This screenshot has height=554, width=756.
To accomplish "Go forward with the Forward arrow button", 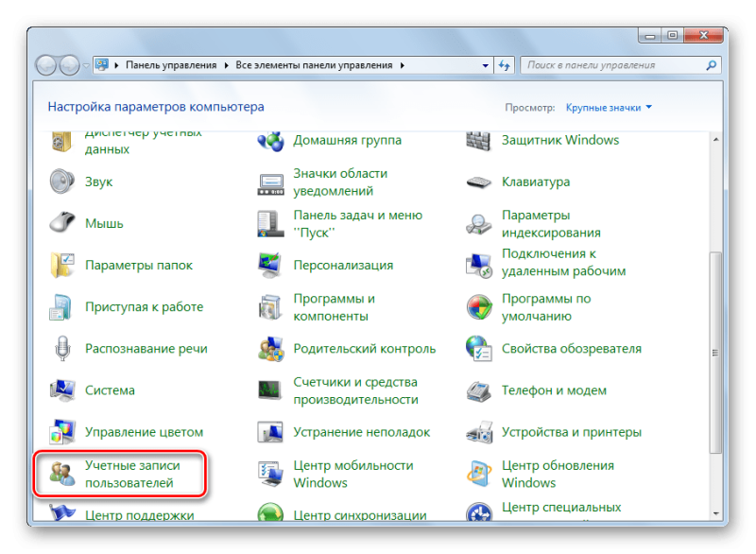I will pos(70,65).
